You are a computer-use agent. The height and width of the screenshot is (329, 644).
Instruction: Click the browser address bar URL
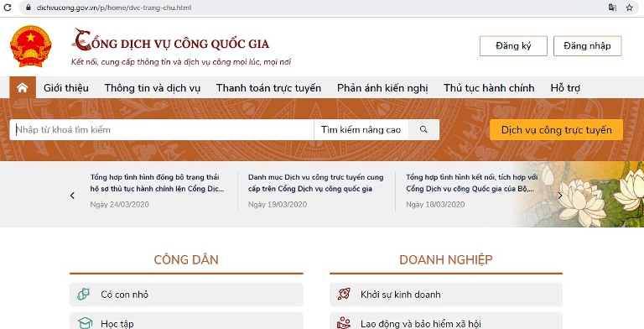click(x=114, y=8)
